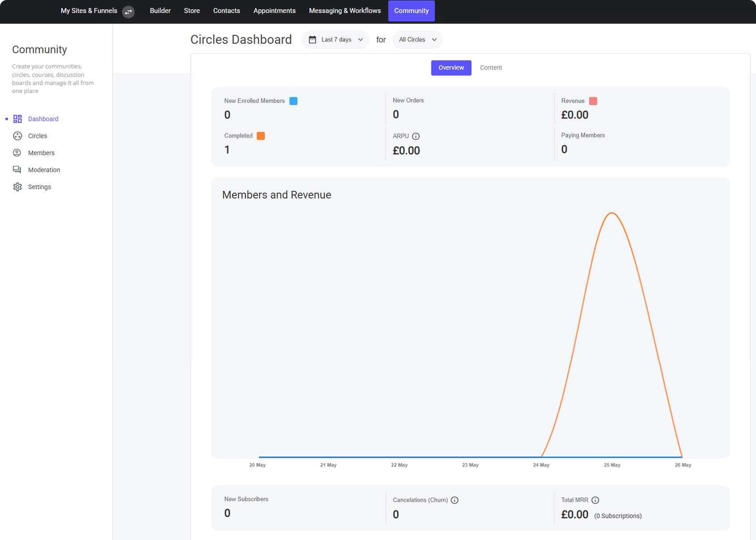The width and height of the screenshot is (756, 540).
Task: Open the Appointments section
Action: coord(274,11)
